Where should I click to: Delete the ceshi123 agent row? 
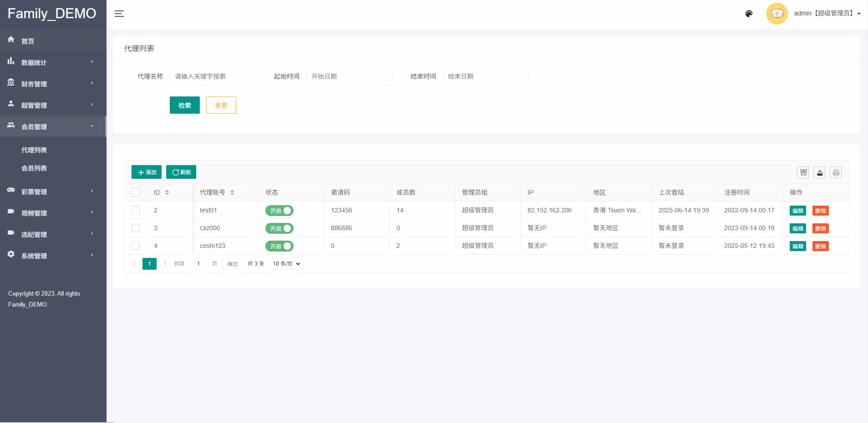click(820, 246)
